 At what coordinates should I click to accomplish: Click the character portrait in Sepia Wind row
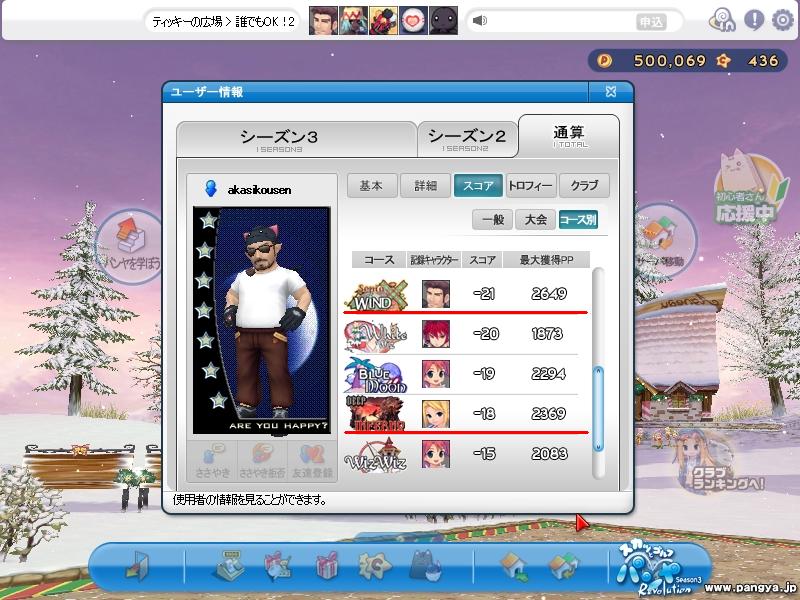point(436,294)
